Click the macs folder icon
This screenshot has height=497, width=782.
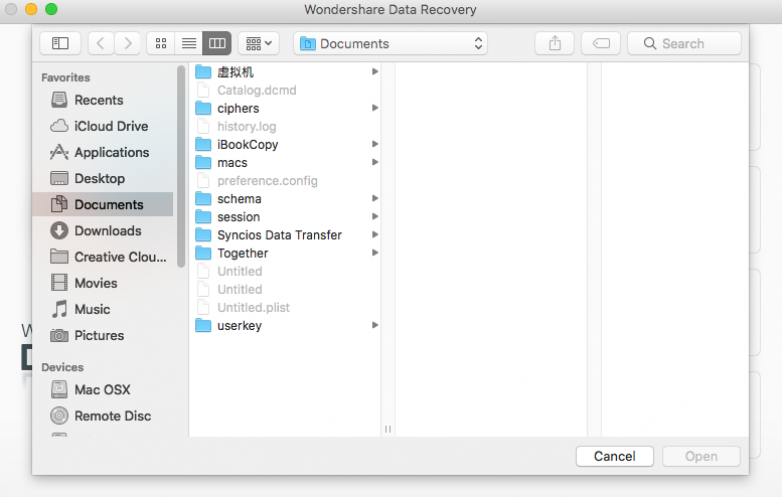pos(203,163)
